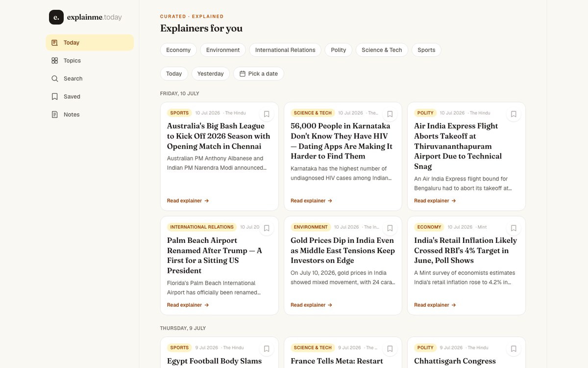Bookmark the Palm Beach Airport explainer
This screenshot has height=368, width=588.
(267, 228)
